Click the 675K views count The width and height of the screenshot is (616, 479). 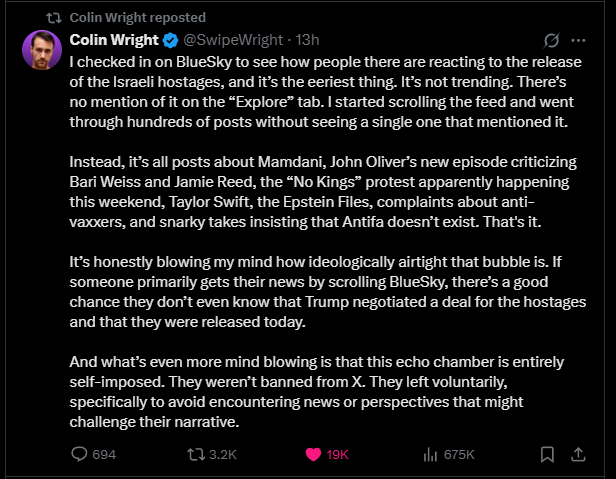(x=458, y=454)
